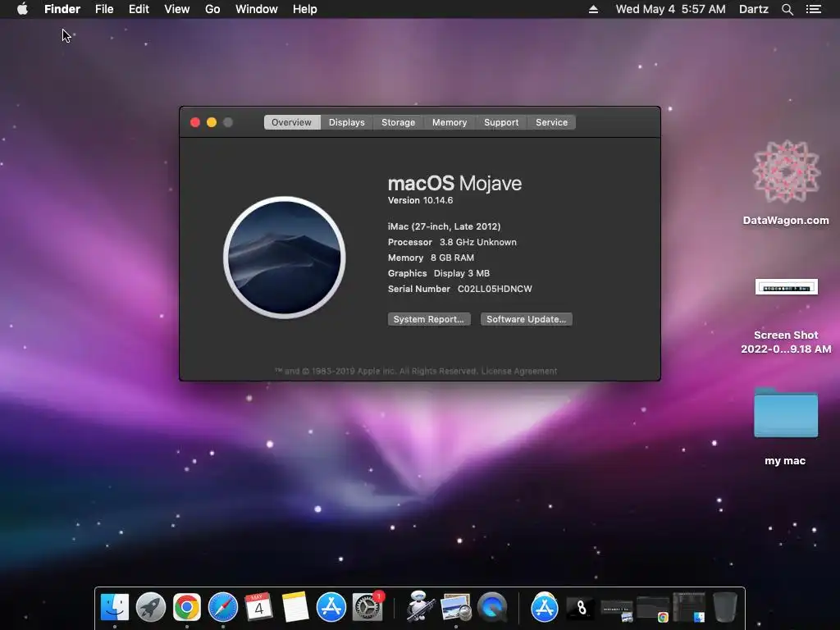Open Notification Center list icon
840x630 pixels.
pyautogui.click(x=814, y=9)
